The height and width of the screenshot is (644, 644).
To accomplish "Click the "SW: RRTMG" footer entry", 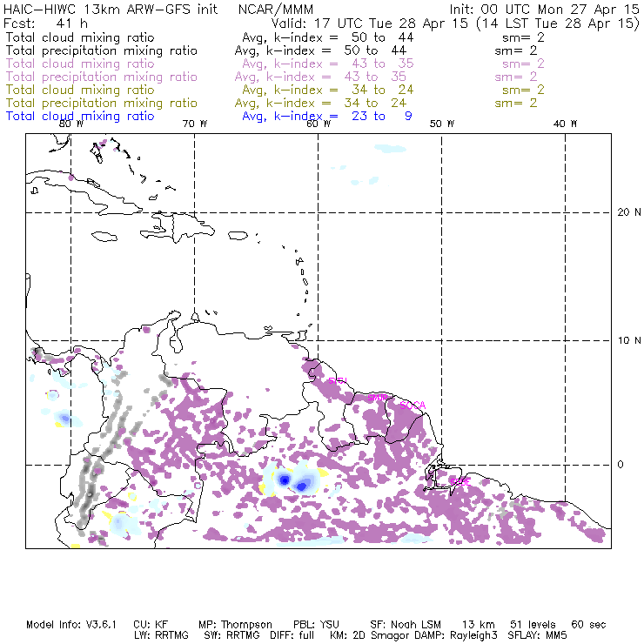I will 231,635.
